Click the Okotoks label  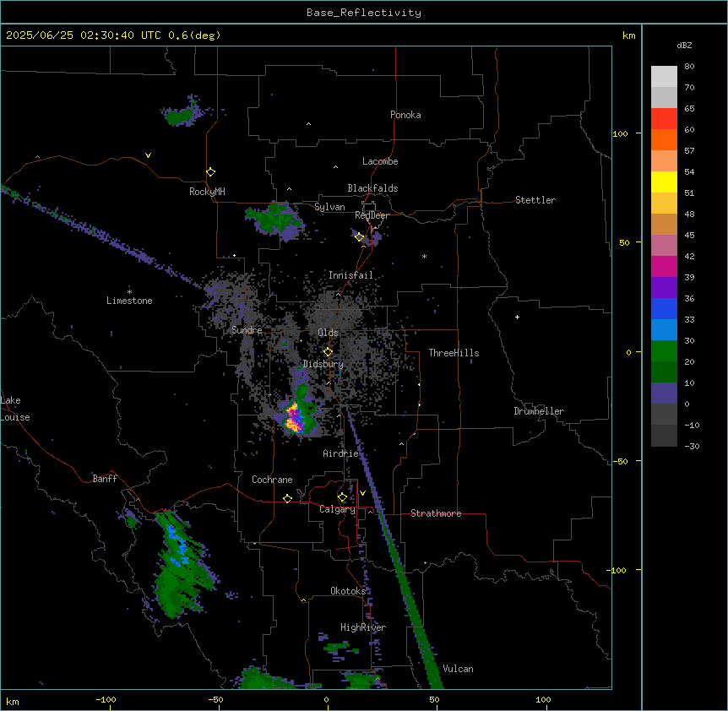click(348, 591)
